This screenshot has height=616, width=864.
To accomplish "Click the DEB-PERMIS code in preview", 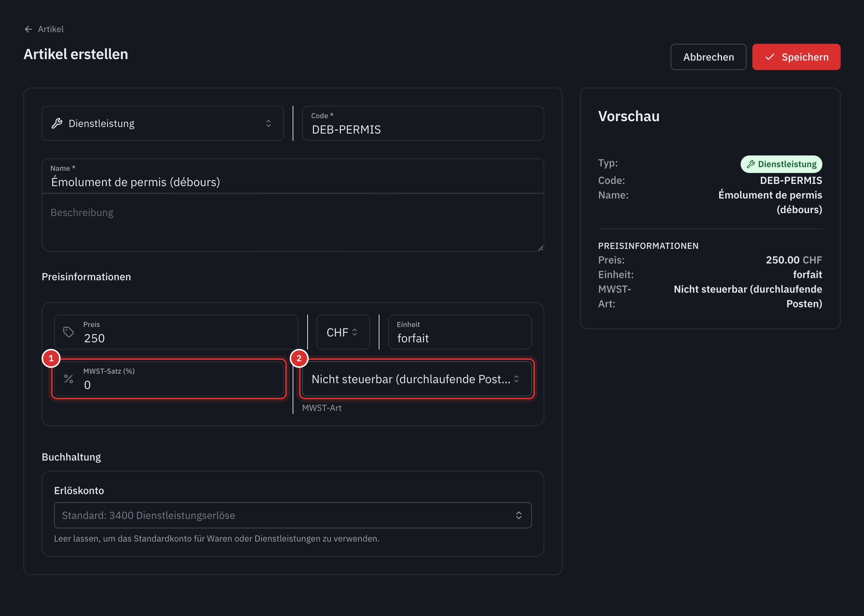I will [791, 180].
